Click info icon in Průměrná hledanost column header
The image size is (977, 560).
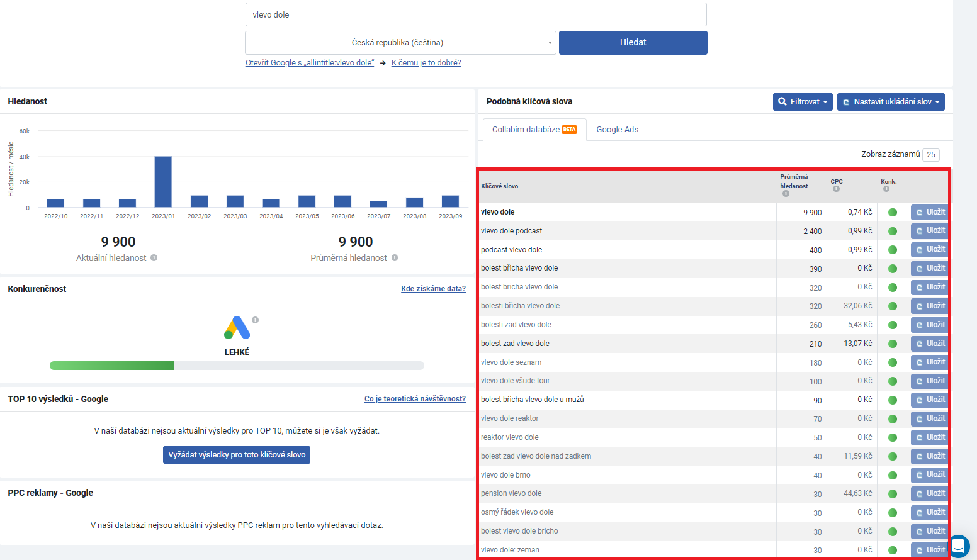[786, 194]
